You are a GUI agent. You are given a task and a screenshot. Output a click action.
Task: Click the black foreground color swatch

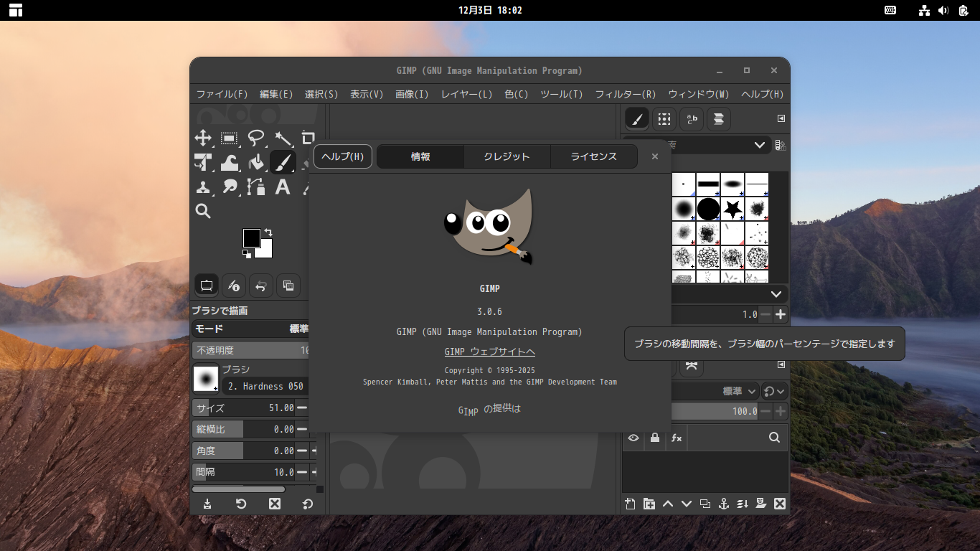[253, 238]
